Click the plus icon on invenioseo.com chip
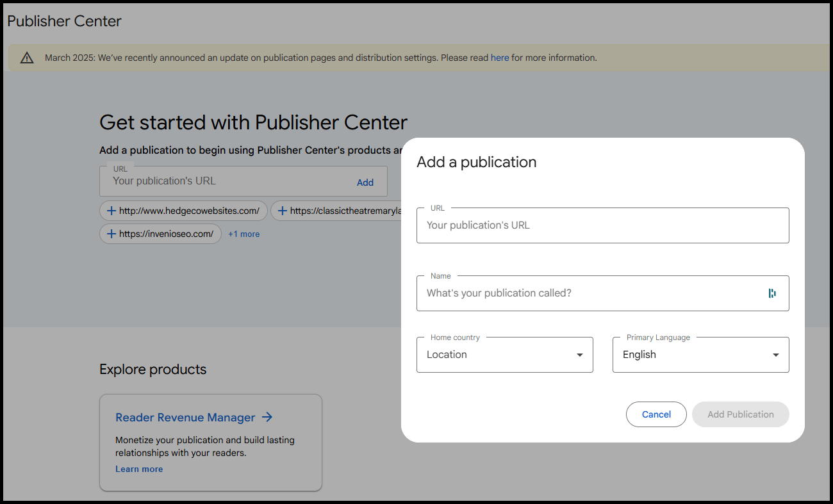 coord(111,234)
